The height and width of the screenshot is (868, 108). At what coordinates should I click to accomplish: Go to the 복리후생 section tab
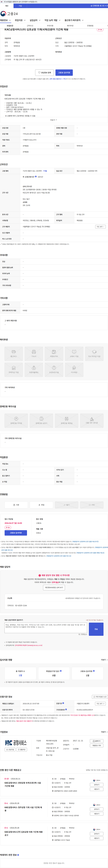pyautogui.click(x=70, y=26)
